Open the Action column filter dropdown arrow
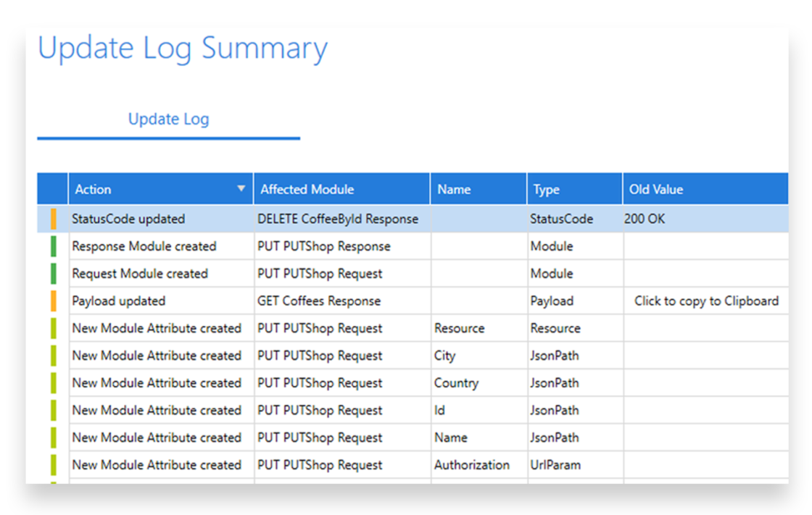This screenshot has width=812, height=515. tap(241, 188)
